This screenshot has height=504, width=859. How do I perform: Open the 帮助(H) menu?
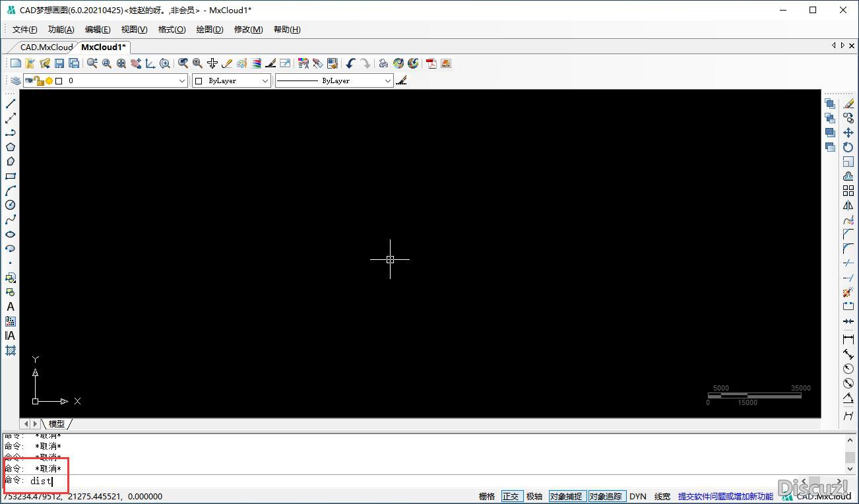[x=287, y=30]
